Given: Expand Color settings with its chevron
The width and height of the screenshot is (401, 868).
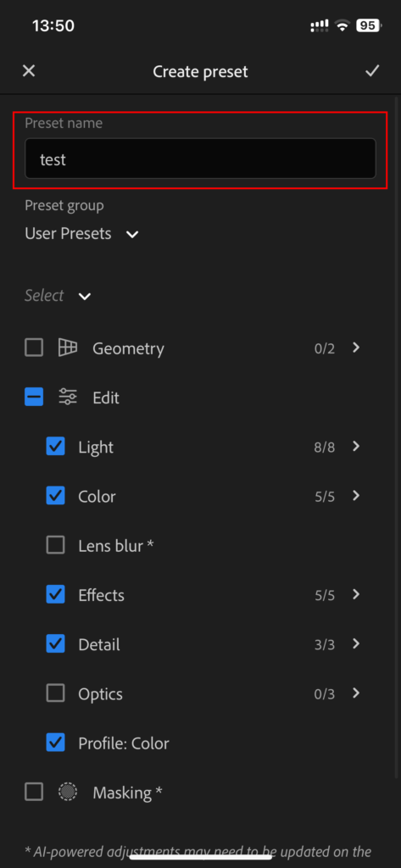Looking at the screenshot, I should pos(356,495).
